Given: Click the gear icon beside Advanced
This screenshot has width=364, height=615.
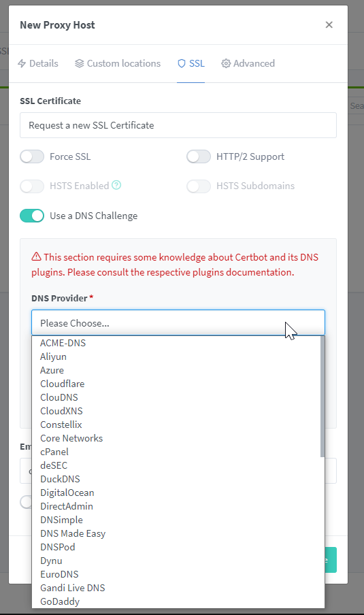Looking at the screenshot, I should (225, 63).
